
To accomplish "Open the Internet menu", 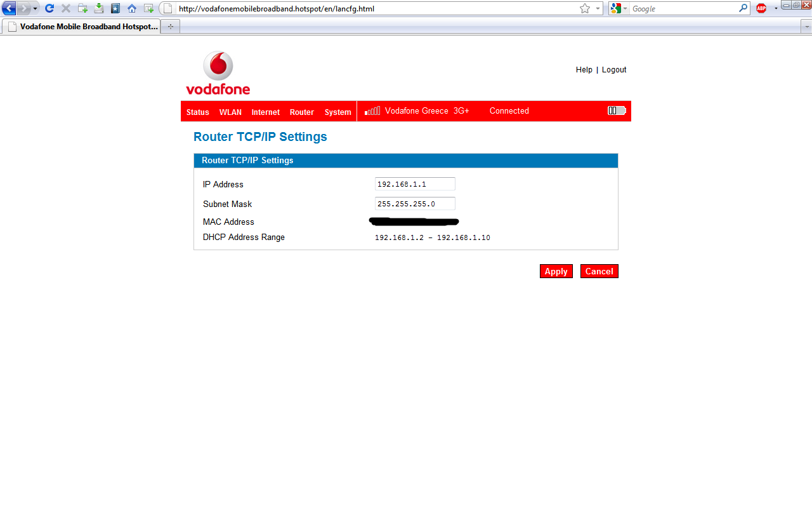I will [266, 112].
